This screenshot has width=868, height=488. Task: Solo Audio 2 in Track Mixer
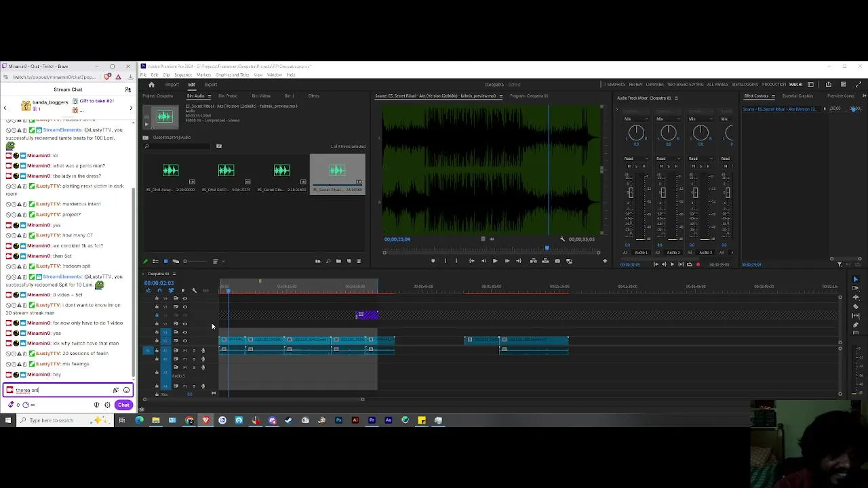pyautogui.click(x=669, y=166)
